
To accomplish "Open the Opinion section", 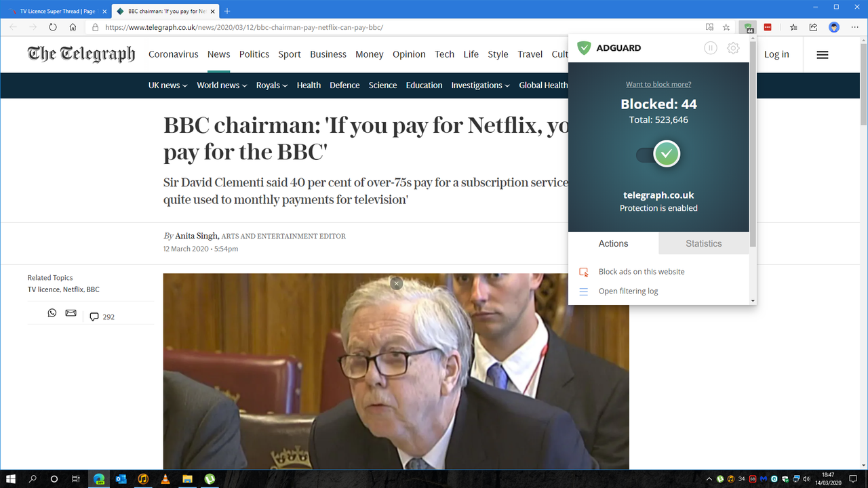I will pos(409,54).
